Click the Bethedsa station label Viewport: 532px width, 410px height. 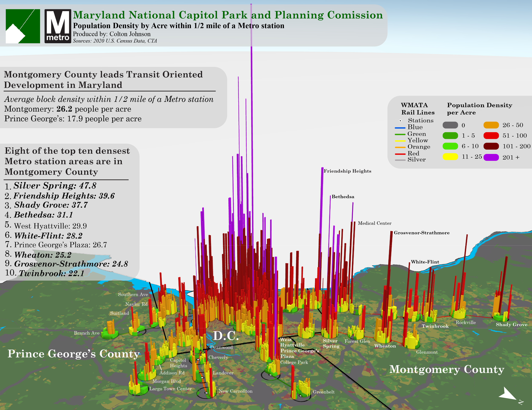pyautogui.click(x=343, y=197)
